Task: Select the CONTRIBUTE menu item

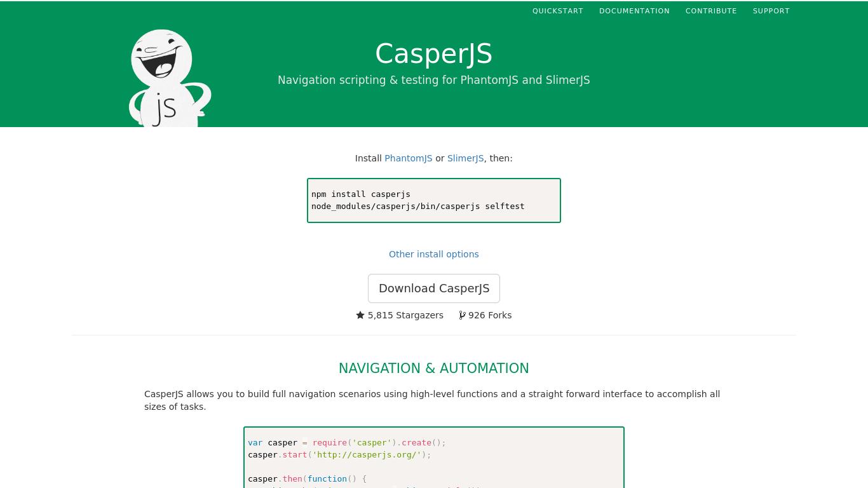Action: pos(711,11)
